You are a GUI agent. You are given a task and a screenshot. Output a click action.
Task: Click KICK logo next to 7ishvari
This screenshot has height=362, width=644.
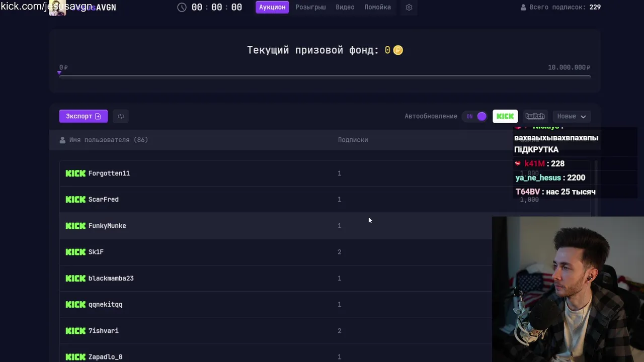[75, 331]
